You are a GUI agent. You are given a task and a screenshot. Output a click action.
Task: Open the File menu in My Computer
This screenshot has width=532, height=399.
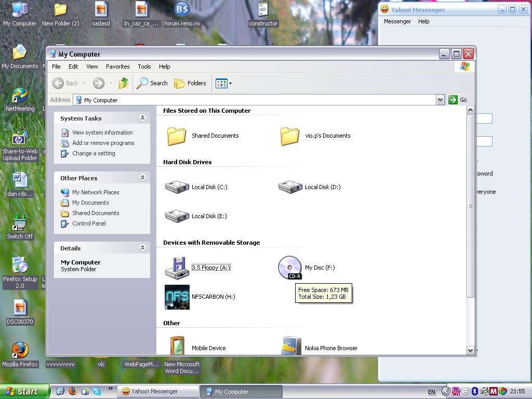[x=56, y=66]
